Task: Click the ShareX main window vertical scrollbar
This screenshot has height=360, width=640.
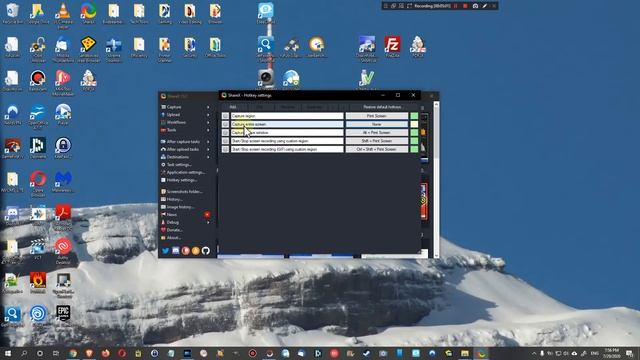Action: pos(436,180)
